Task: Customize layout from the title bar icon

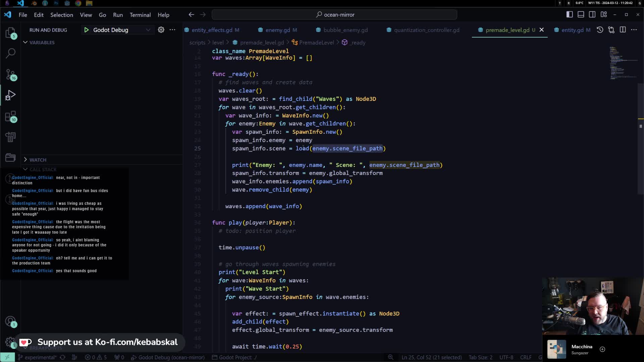Action: pos(604,14)
